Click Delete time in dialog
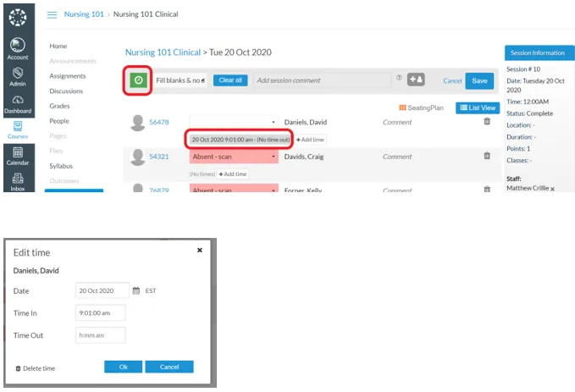575x392 pixels. tap(36, 368)
